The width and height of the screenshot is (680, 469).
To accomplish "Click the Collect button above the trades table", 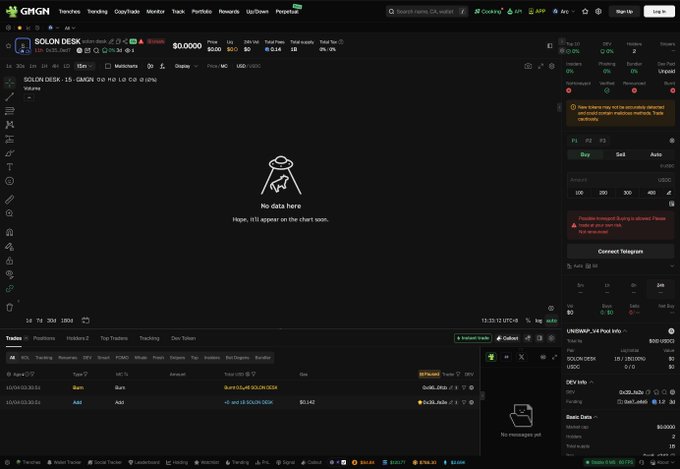I will 507,338.
